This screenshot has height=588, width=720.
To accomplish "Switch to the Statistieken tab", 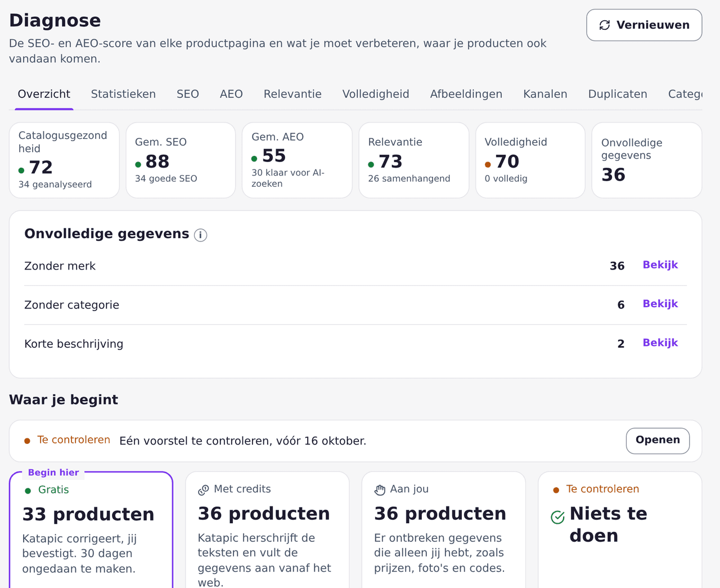I will [x=123, y=94].
